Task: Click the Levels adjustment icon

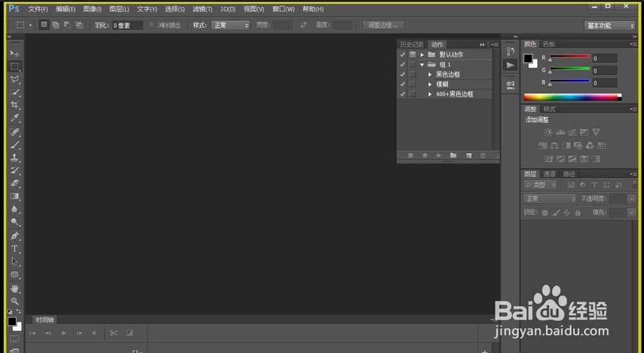Action: (560, 132)
